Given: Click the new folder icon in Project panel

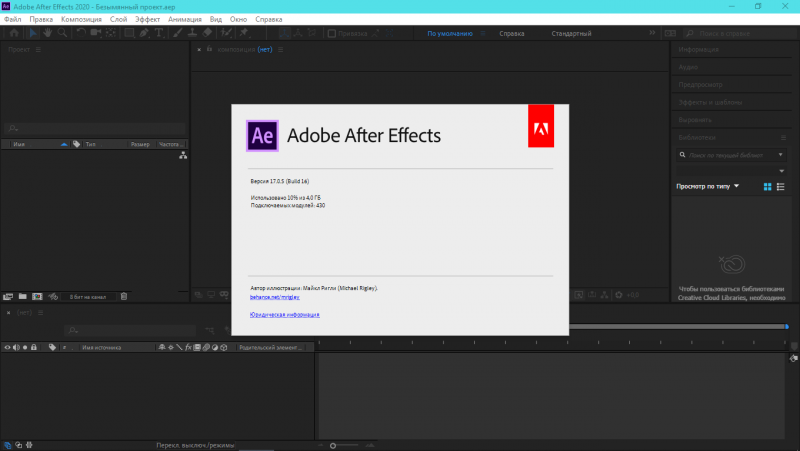Looking at the screenshot, I should coord(22,296).
